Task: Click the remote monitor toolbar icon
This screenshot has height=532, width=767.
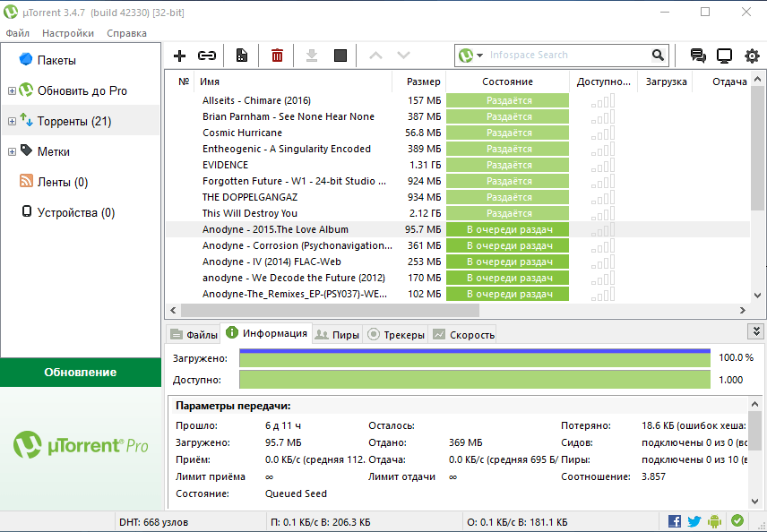Action: 725,56
